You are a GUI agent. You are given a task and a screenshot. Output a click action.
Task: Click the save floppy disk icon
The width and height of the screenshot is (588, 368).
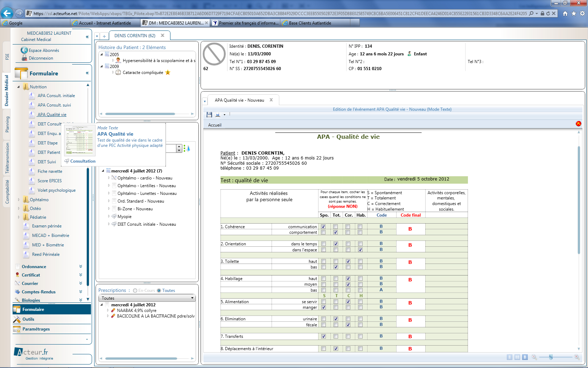point(209,115)
